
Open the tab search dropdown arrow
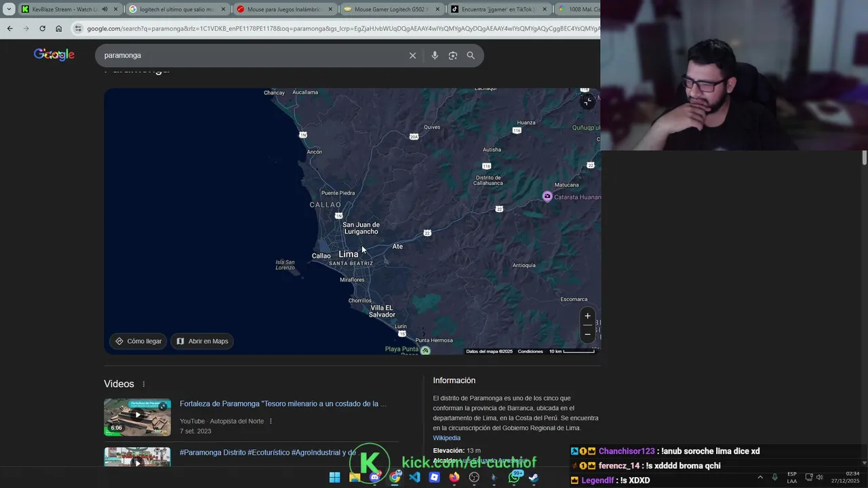click(x=9, y=9)
